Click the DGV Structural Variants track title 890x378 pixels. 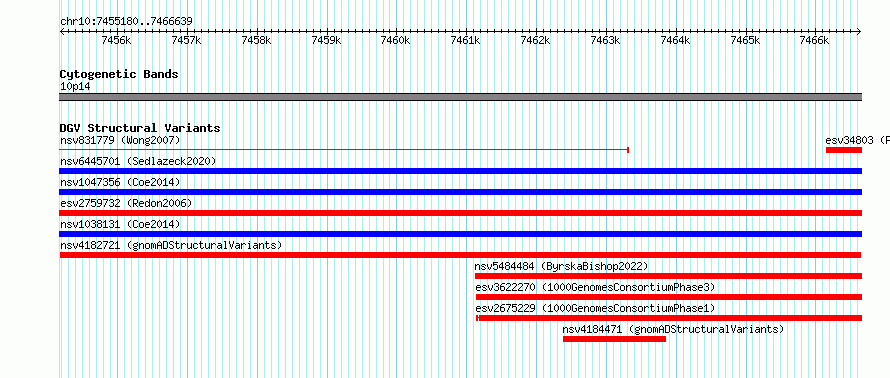[x=140, y=128]
